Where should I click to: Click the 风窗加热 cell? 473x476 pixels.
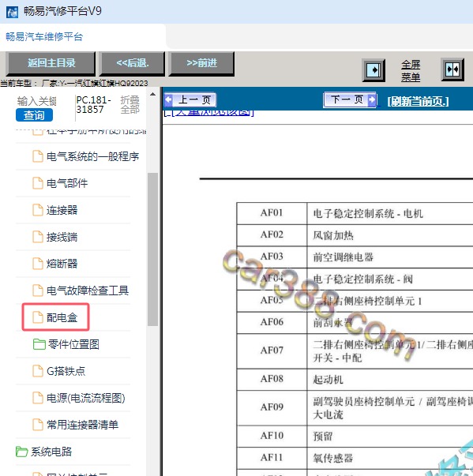click(390, 235)
